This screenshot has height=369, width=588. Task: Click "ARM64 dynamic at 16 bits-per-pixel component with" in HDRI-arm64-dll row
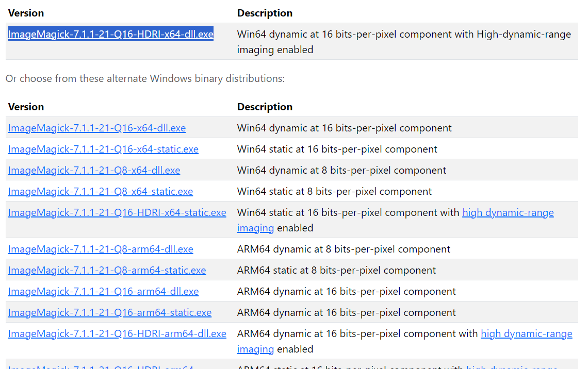point(357,334)
